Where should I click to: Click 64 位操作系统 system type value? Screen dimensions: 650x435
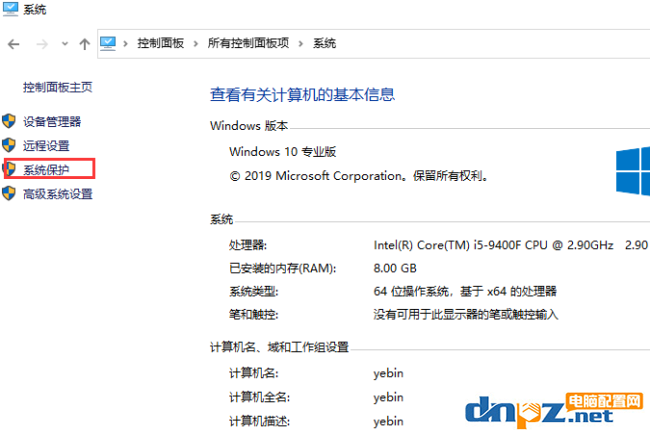pos(465,291)
